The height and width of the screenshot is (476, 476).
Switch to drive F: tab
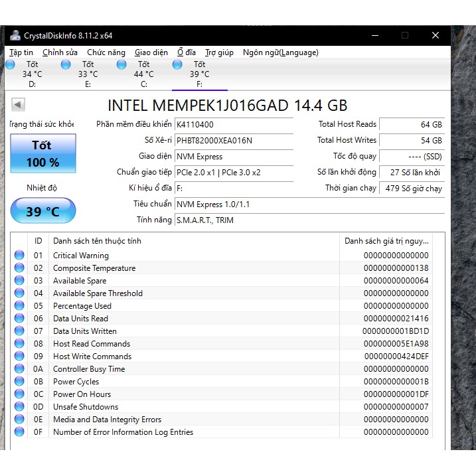click(x=199, y=74)
